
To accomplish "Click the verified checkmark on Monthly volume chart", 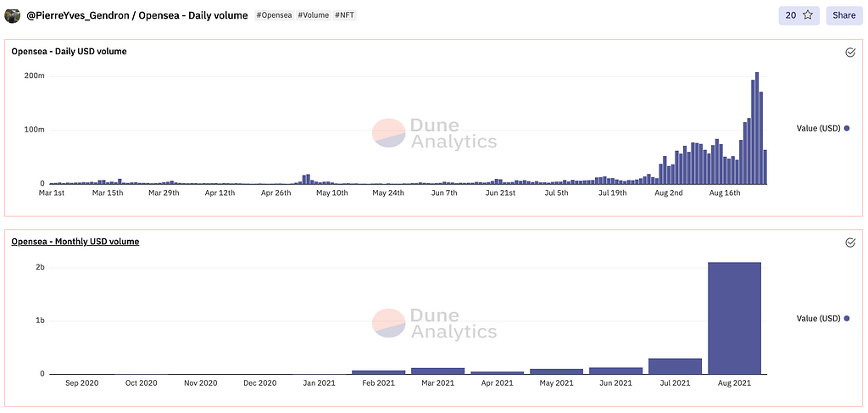I will 850,243.
